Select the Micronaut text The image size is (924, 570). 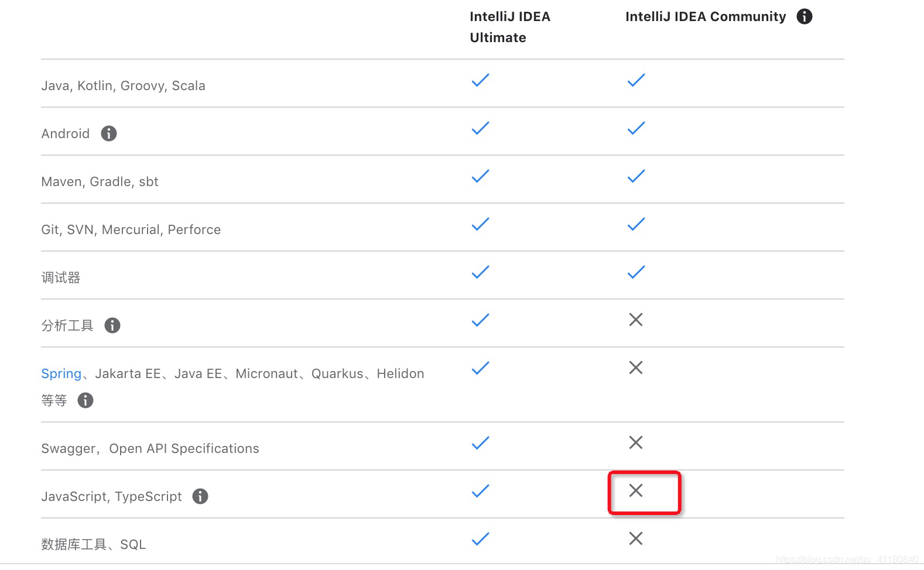tap(266, 373)
